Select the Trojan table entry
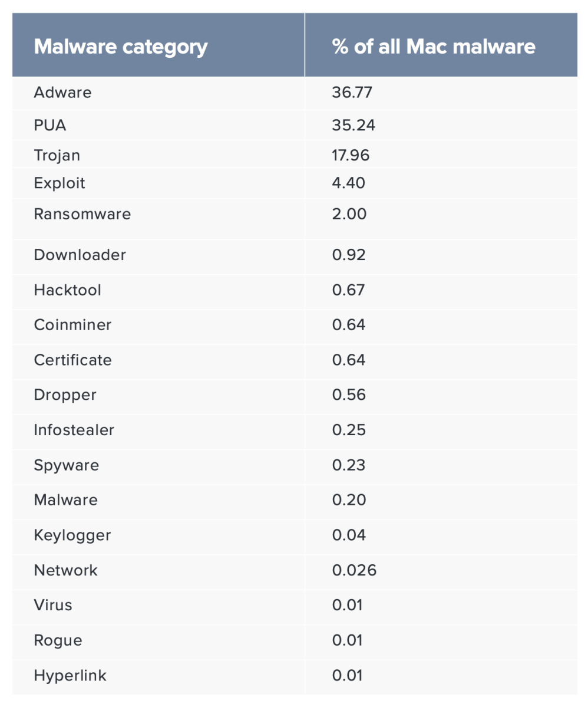588x707 pixels. pos(57,156)
